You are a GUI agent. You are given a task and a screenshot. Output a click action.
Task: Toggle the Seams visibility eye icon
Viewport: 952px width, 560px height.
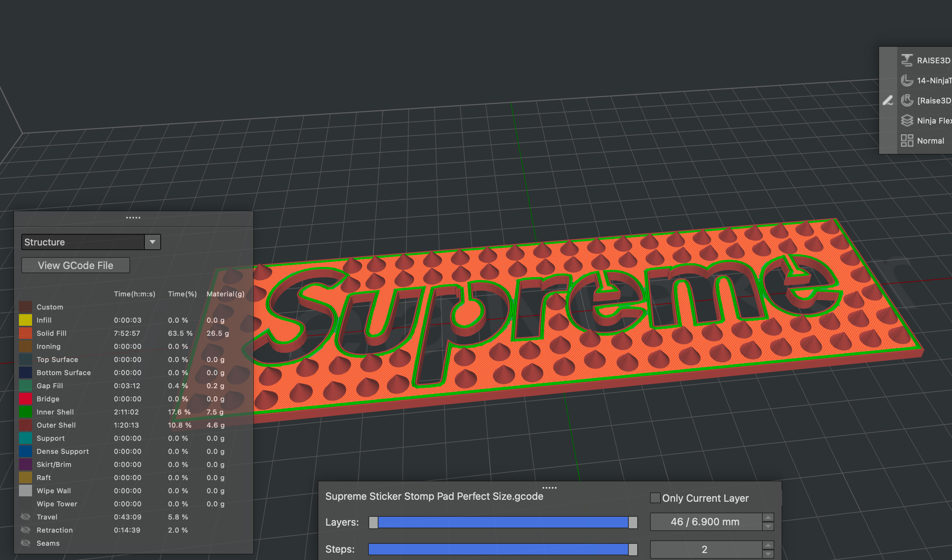[x=25, y=543]
